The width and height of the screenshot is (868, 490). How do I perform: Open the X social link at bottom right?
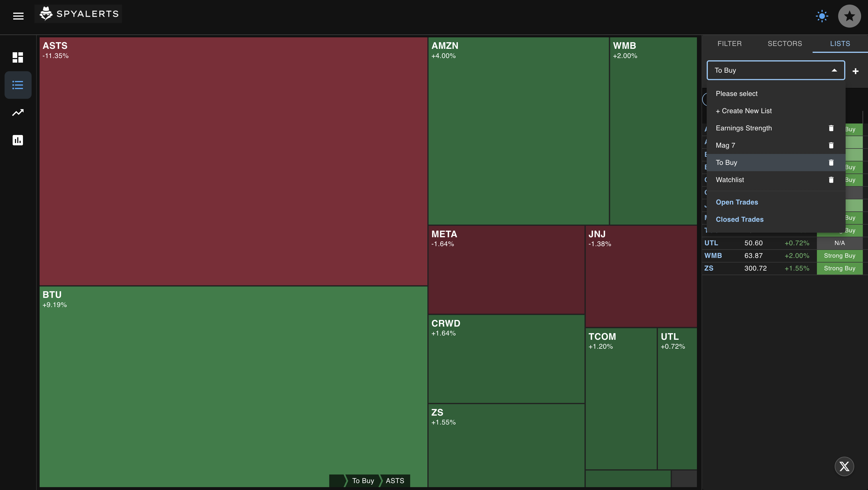(844, 466)
